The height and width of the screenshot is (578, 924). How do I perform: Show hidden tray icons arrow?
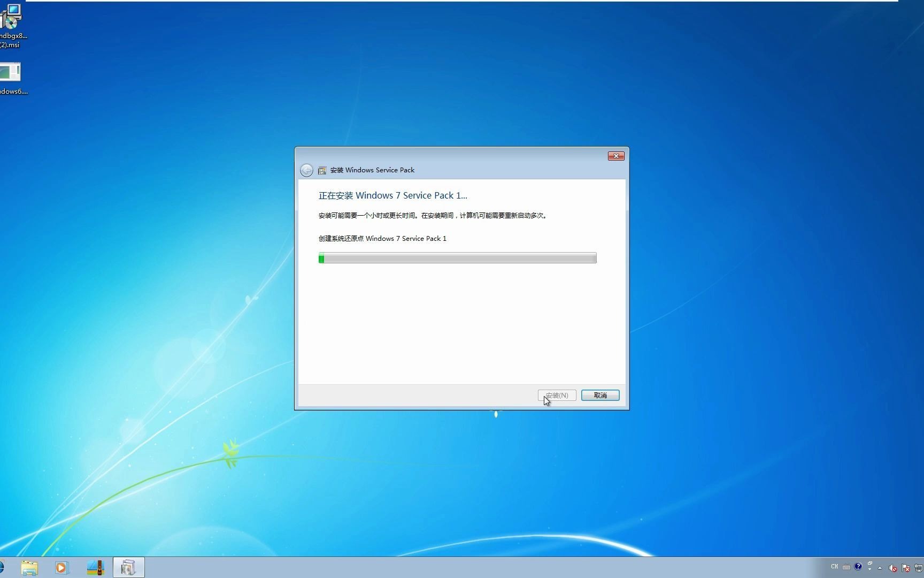[x=880, y=568]
